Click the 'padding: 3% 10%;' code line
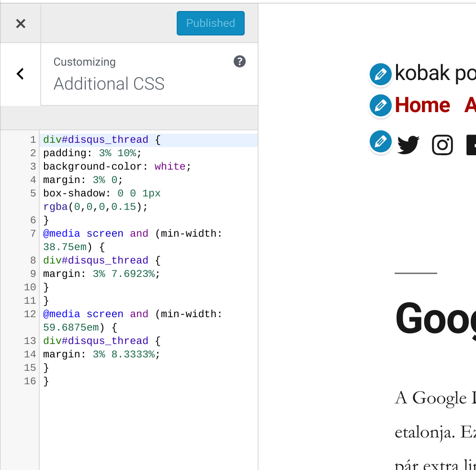Viewport: 476px width, 470px height. point(92,153)
